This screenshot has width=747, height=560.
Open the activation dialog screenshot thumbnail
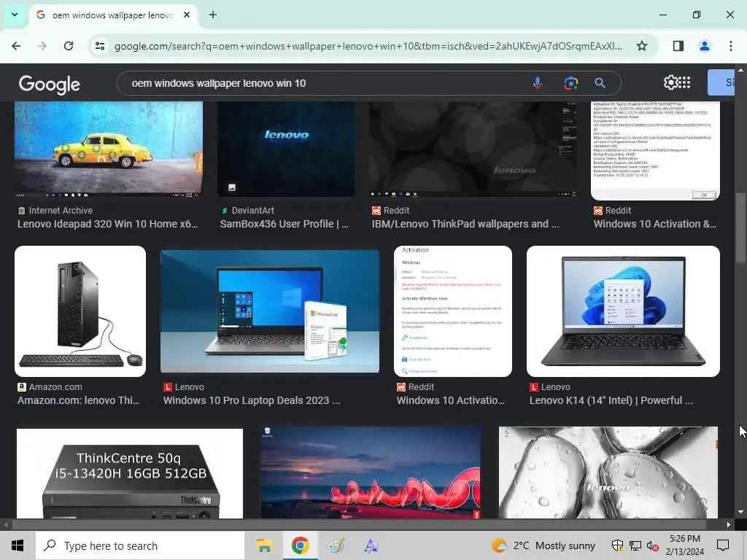point(655,150)
